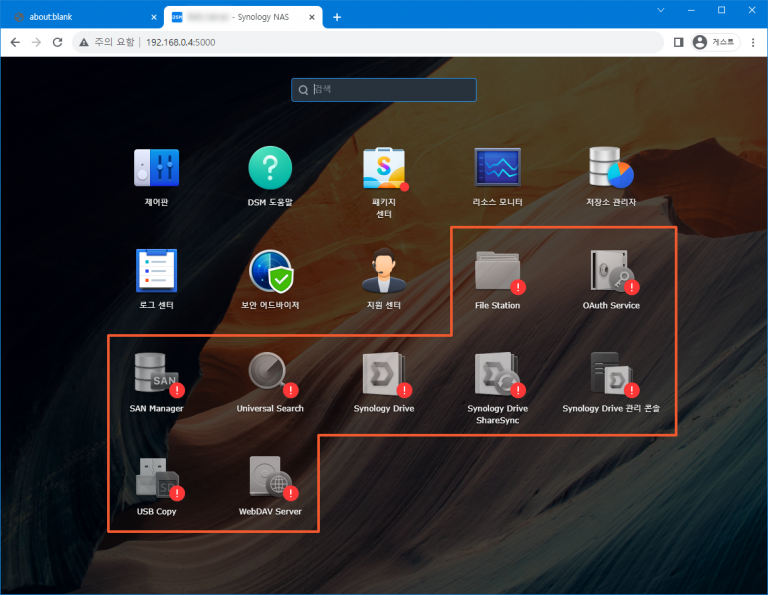The width and height of the screenshot is (768, 595).
Task: Select the Synology NAS tab
Action: point(243,17)
